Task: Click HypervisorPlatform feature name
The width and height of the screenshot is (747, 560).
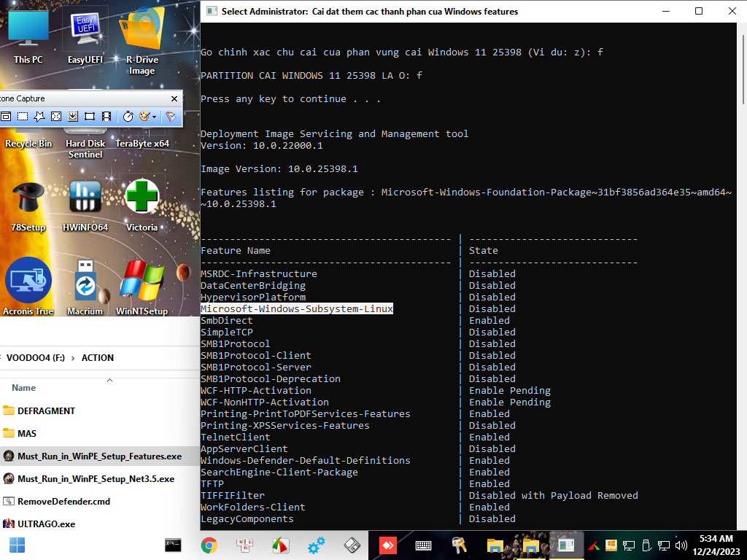Action: pyautogui.click(x=253, y=297)
